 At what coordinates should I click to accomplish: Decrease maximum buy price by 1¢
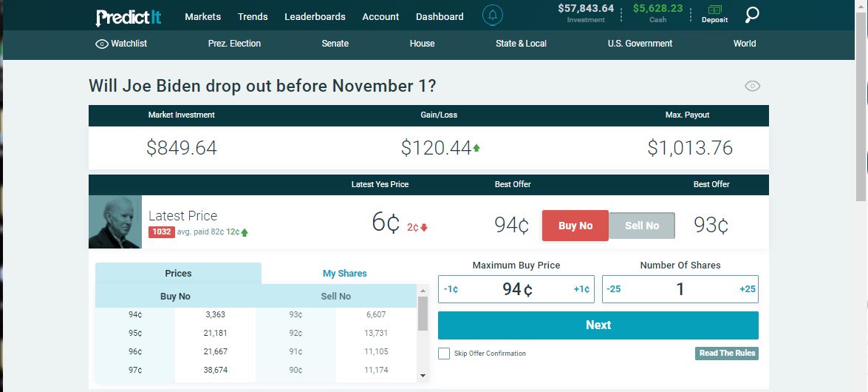click(x=451, y=289)
